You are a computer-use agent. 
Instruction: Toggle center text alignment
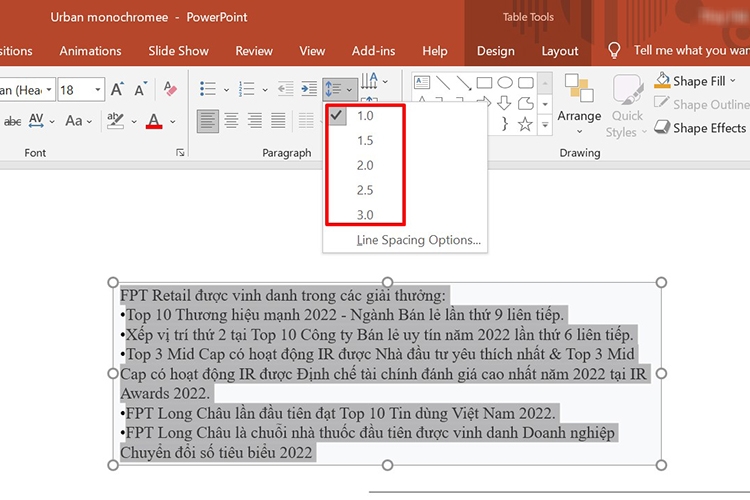(232, 121)
